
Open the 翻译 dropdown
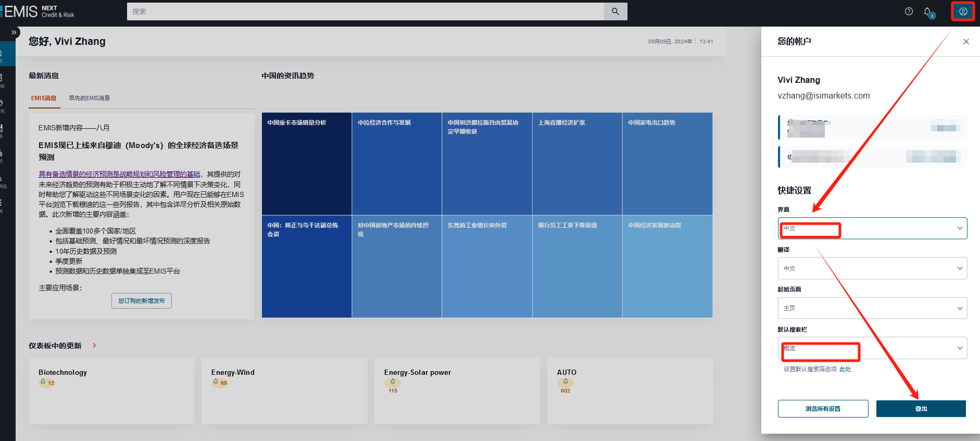click(x=872, y=268)
